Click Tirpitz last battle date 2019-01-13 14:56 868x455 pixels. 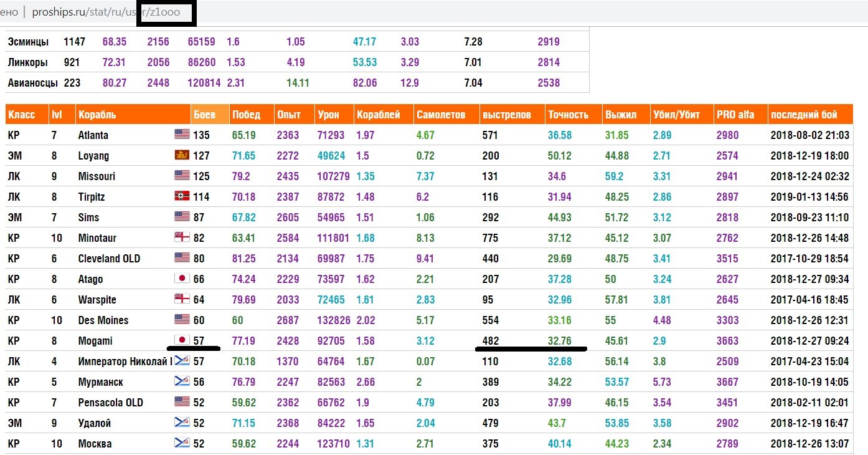point(809,197)
